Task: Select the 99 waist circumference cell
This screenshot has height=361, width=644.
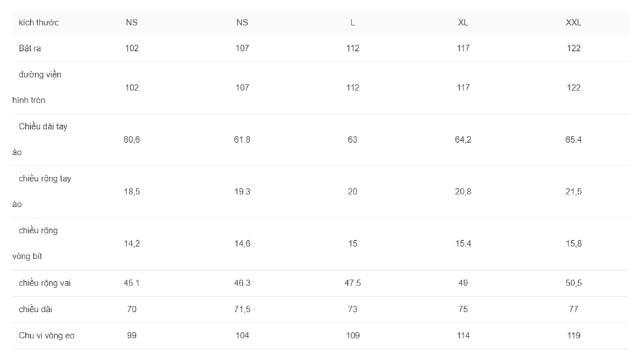Action: (131, 336)
